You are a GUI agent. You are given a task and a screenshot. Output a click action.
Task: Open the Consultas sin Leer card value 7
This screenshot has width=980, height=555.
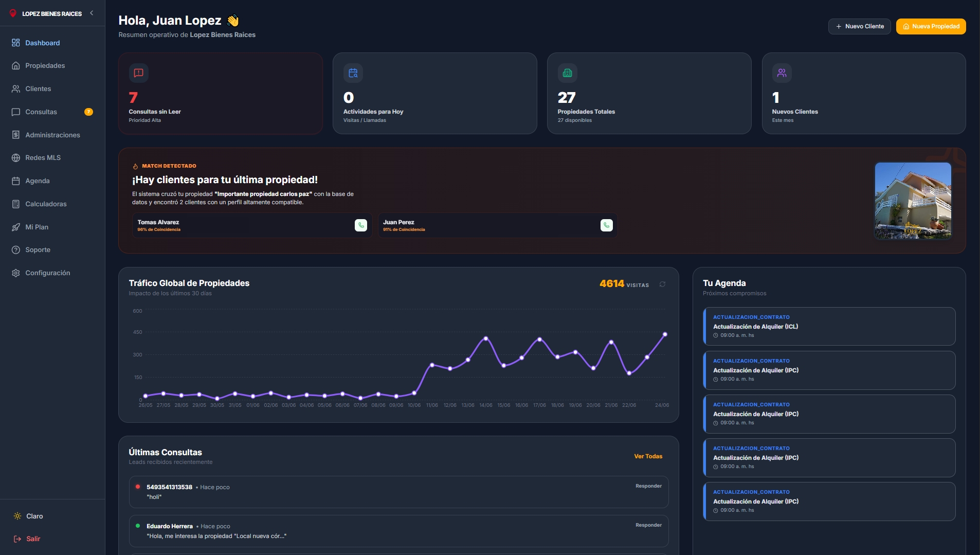(133, 98)
